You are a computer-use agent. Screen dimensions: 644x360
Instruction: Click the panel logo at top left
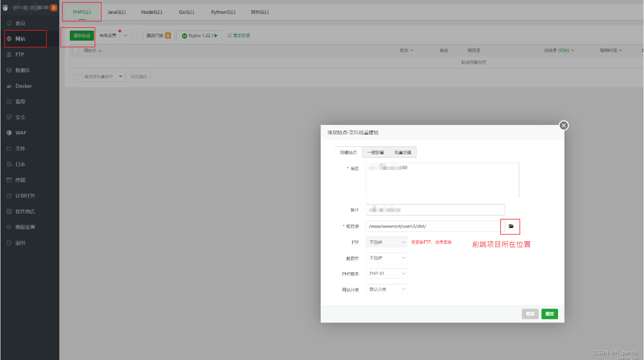click(x=5, y=7)
